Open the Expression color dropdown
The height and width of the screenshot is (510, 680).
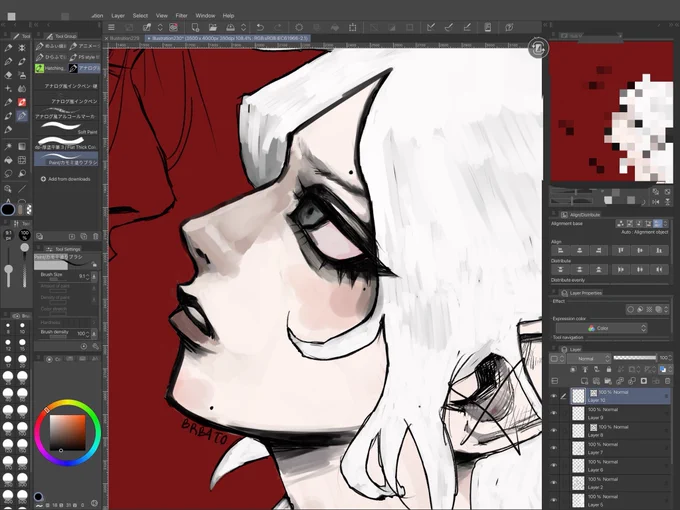[x=602, y=328]
